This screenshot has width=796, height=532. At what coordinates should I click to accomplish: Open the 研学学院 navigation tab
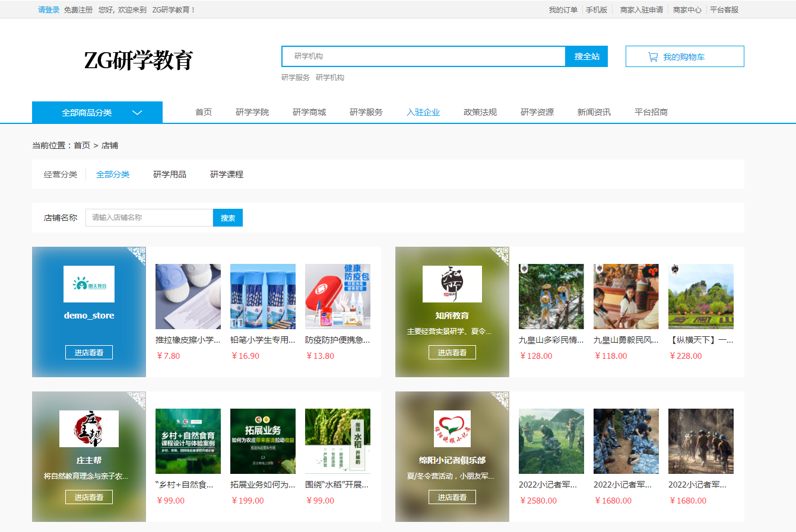252,112
